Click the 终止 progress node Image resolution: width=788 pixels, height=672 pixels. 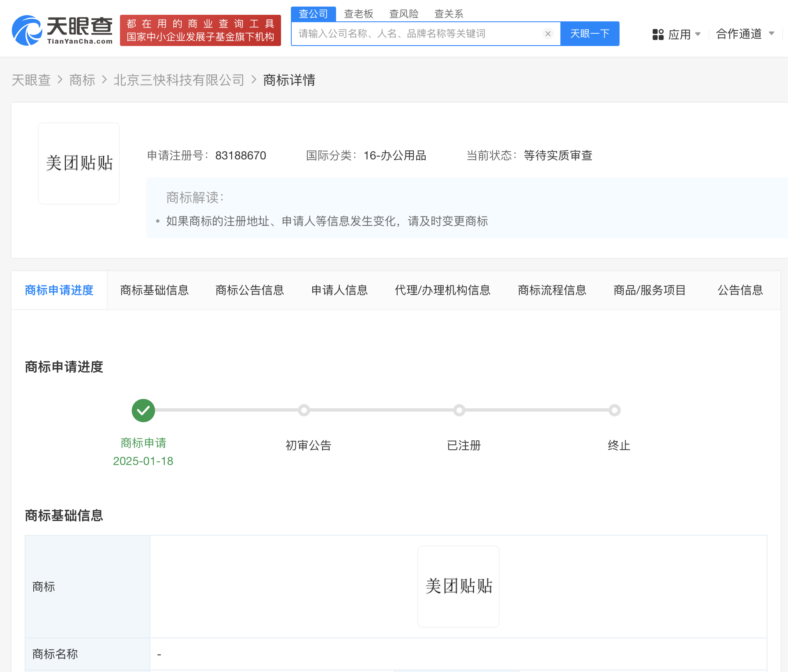614,410
